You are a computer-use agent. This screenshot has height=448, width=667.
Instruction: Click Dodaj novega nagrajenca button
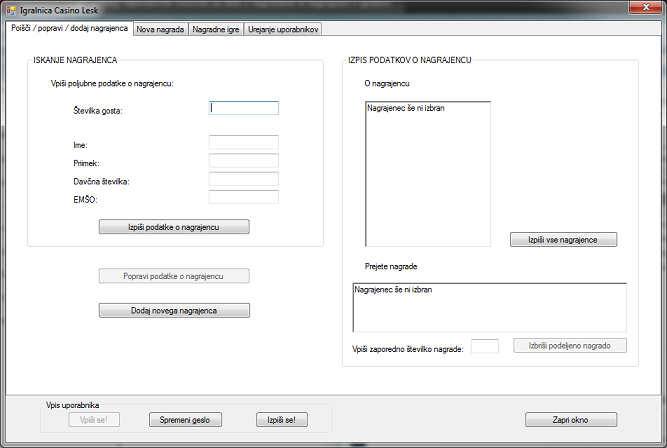click(x=174, y=310)
